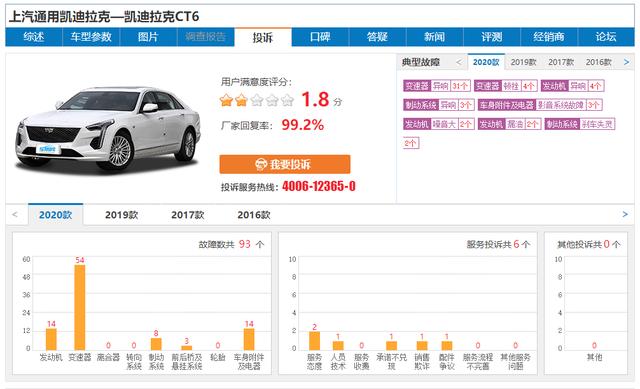Screen dimensions: 640x389
Task: Click the 承诺不兑现 bar showing 1
Action: (x=391, y=345)
